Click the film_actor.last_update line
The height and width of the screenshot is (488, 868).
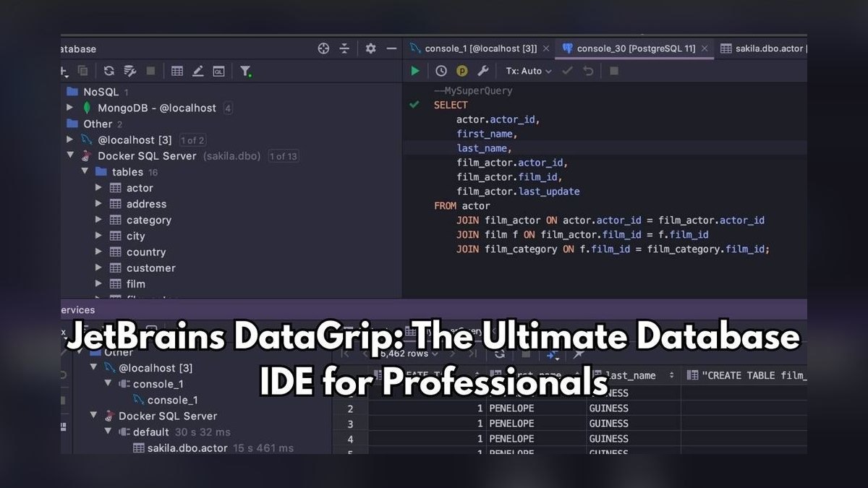(x=518, y=192)
